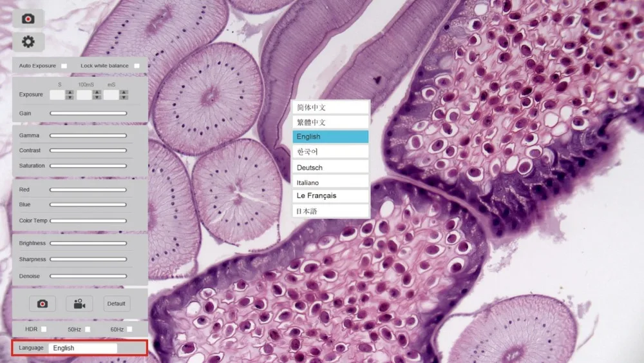Decrease the exposure seconds (S) value
644x363 pixels.
(70, 97)
